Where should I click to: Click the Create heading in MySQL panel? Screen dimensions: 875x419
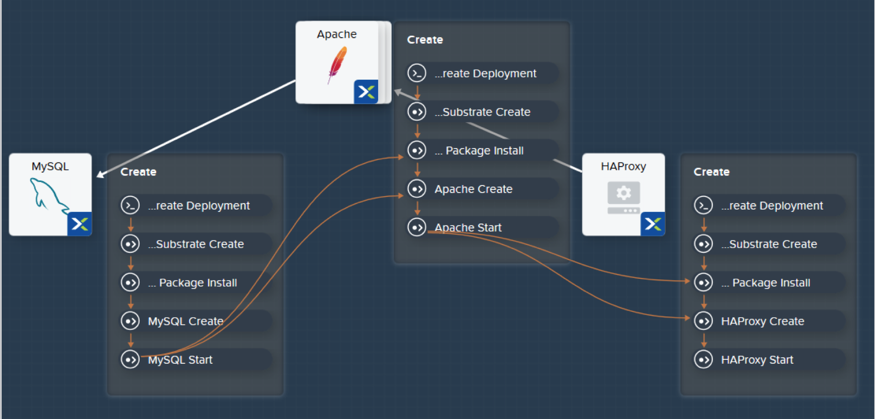pyautogui.click(x=138, y=172)
